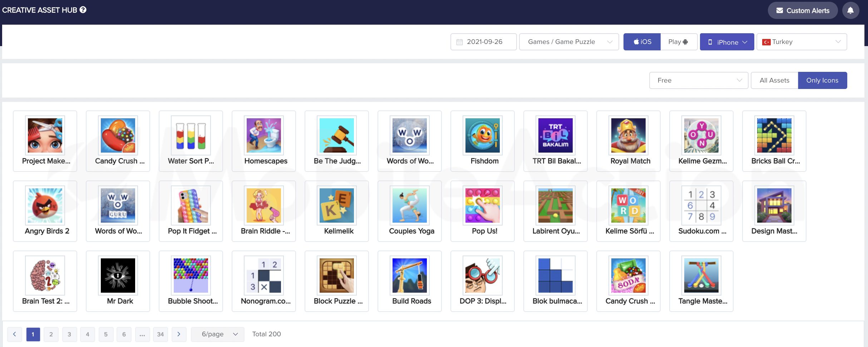Click the Royal Match king icon
Viewport: 868px width, 347px height.
(x=628, y=135)
